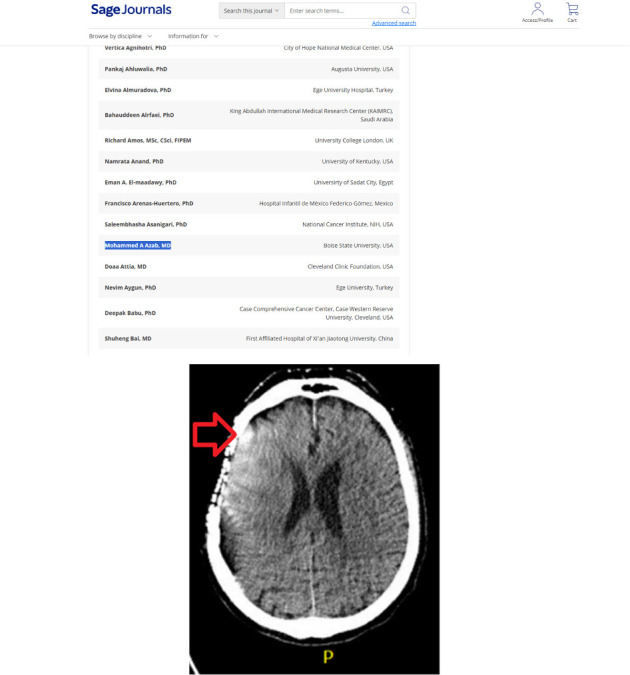Expand the 'Browse by discipline' menu
The image size is (630, 675).
click(120, 36)
